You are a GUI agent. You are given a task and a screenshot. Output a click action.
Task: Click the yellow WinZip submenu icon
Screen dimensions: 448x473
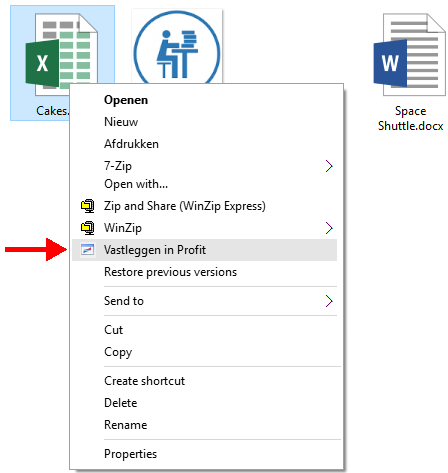coord(88,228)
